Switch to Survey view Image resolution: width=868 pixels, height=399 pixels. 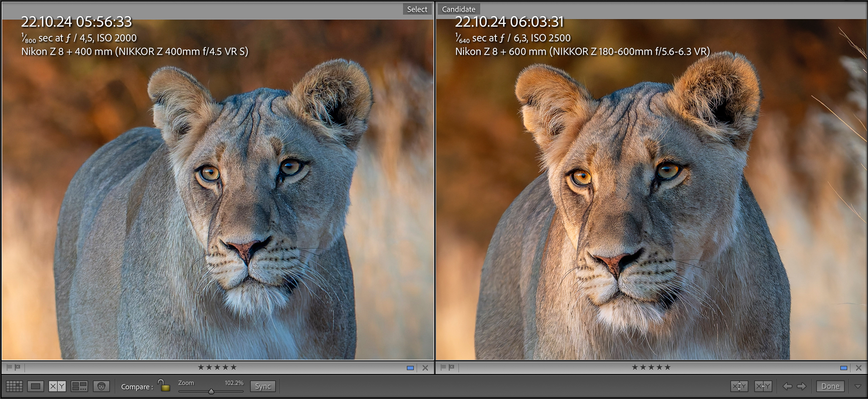click(x=79, y=386)
